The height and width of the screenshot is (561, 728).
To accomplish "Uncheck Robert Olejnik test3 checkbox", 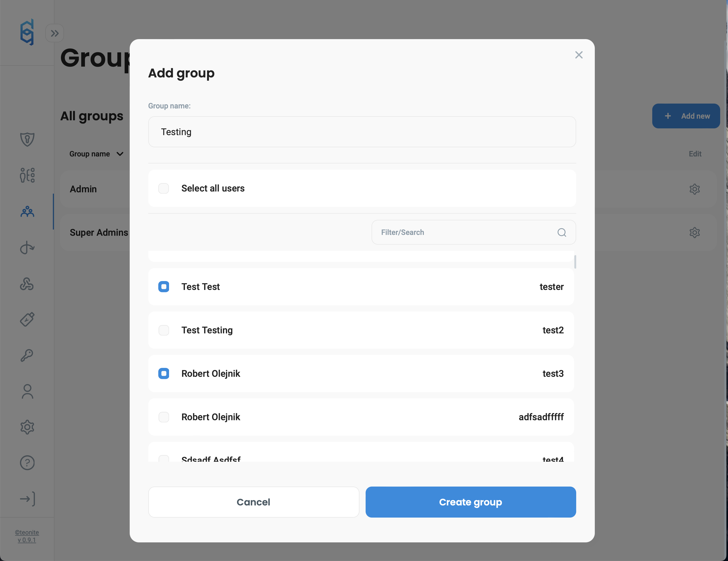I will click(164, 374).
